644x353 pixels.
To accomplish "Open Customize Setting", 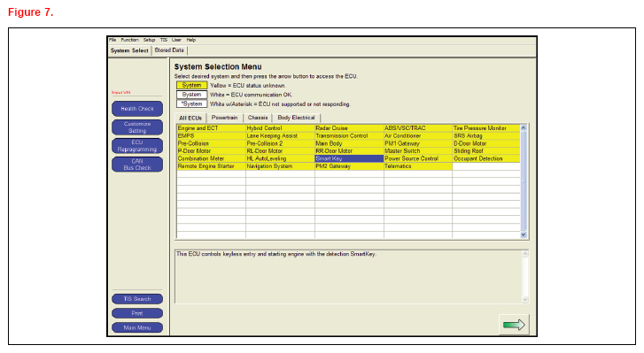I will (x=137, y=127).
